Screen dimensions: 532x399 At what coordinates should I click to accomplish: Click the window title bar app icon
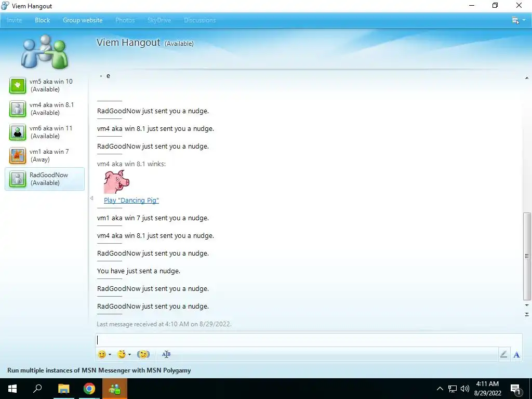pyautogui.click(x=5, y=5)
